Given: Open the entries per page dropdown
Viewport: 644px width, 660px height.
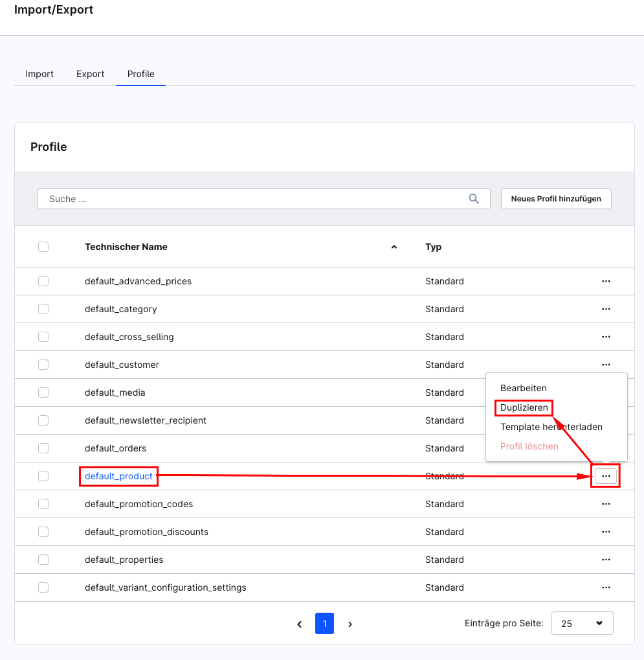Looking at the screenshot, I should [582, 624].
